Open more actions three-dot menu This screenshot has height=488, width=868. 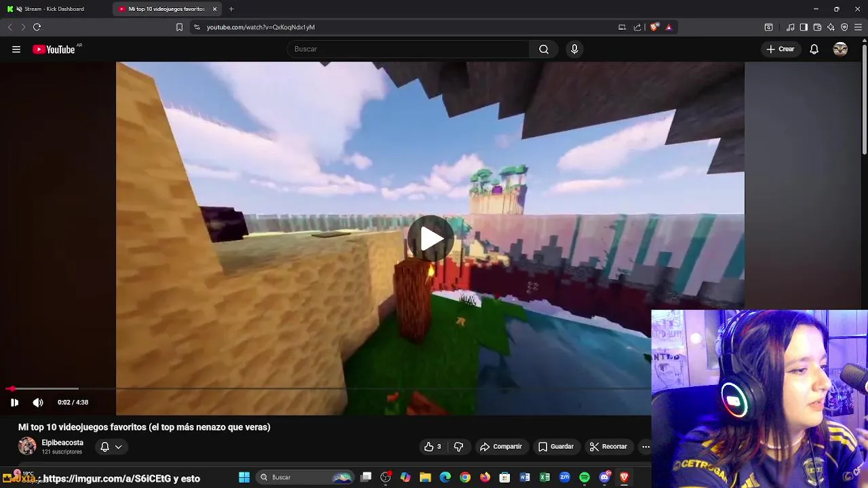[x=646, y=447]
